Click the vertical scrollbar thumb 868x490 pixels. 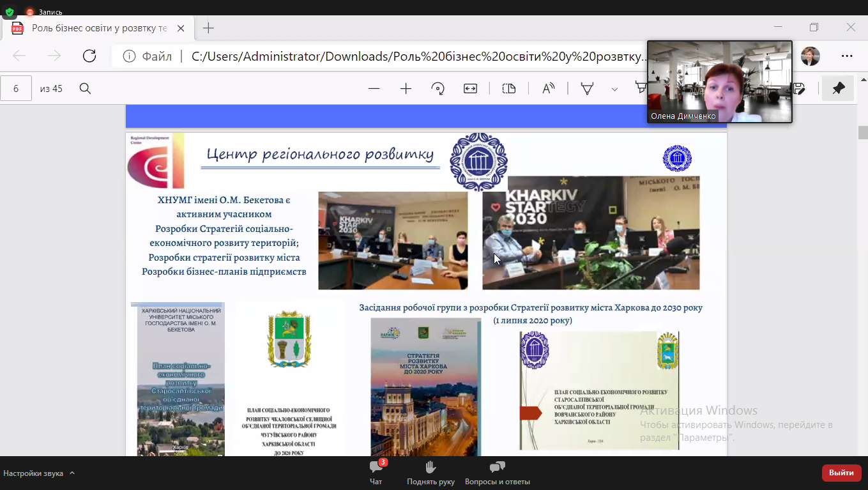863,132
